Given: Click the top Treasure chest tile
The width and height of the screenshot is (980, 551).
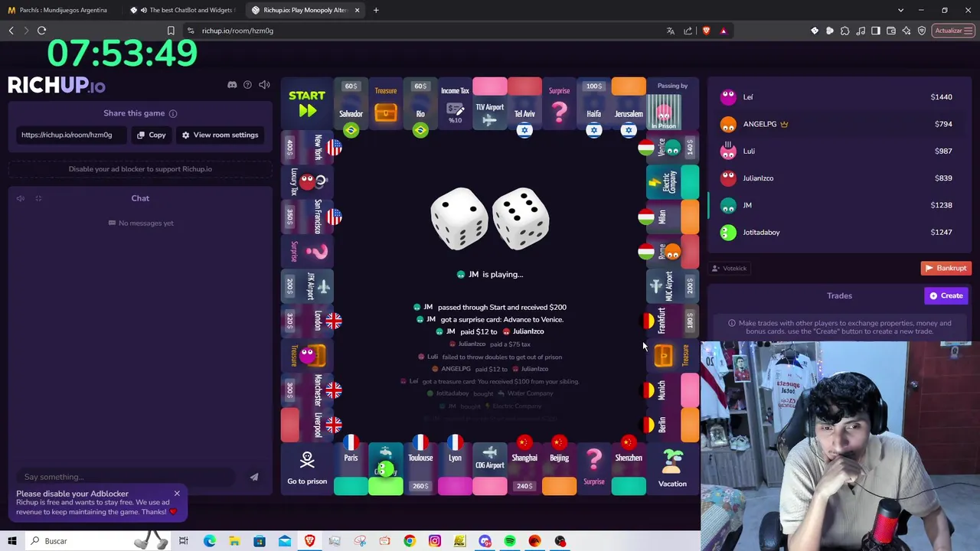Looking at the screenshot, I should [x=386, y=105].
